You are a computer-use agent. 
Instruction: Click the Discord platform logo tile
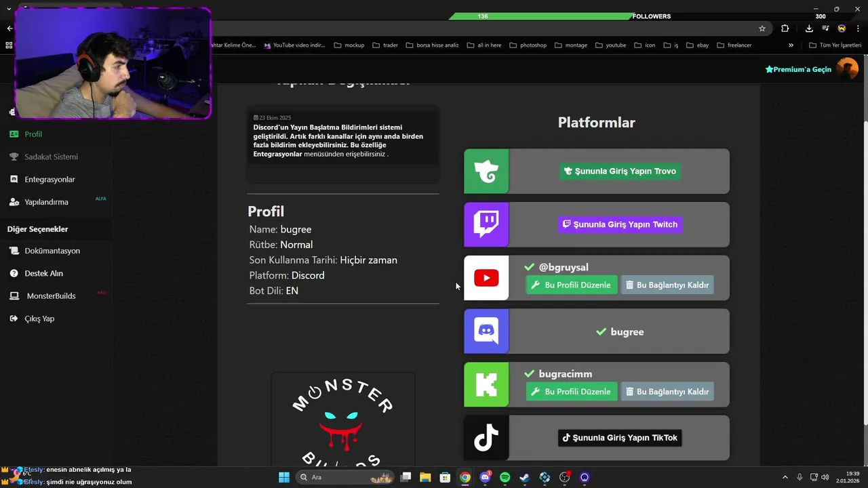[x=486, y=331]
